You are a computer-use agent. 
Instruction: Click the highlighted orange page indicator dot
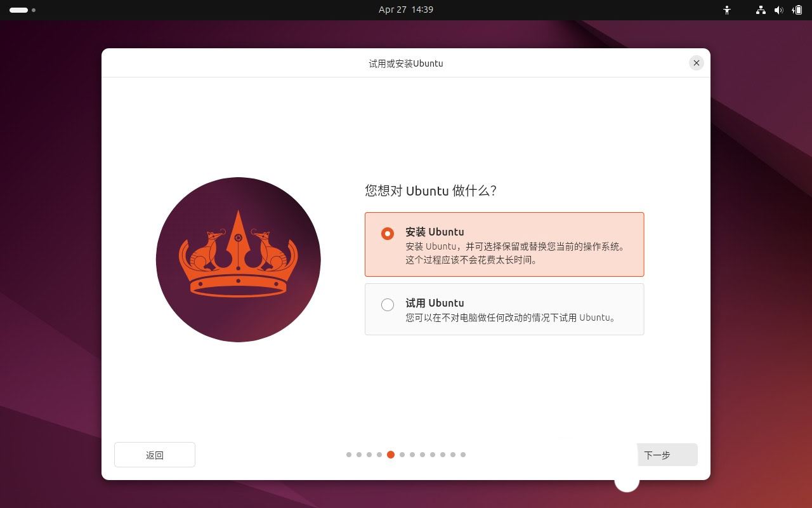391,455
